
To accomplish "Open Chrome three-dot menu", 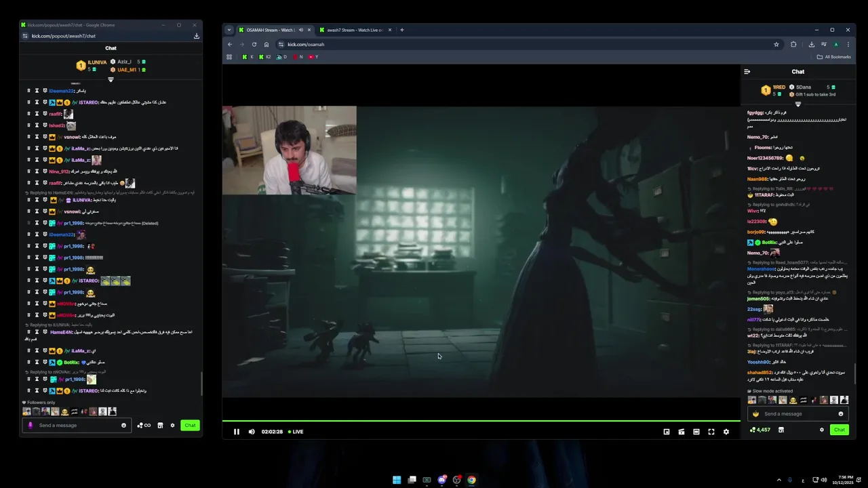I will [848, 45].
